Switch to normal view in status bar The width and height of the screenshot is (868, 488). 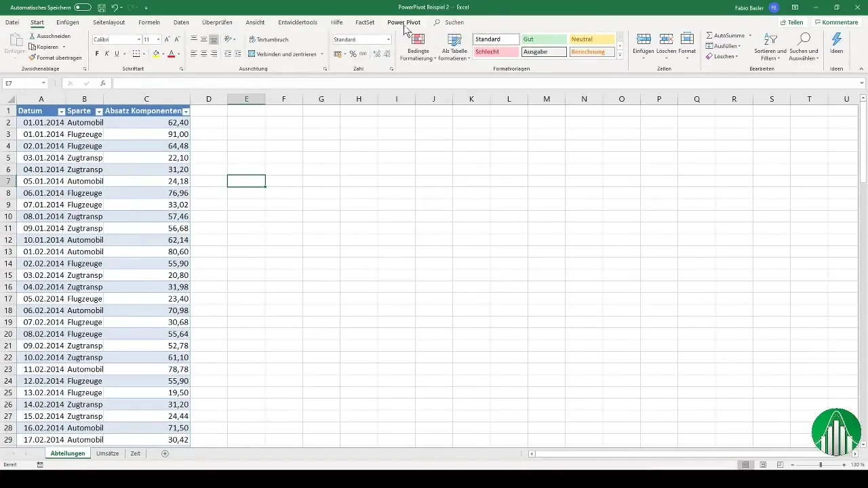pyautogui.click(x=745, y=465)
